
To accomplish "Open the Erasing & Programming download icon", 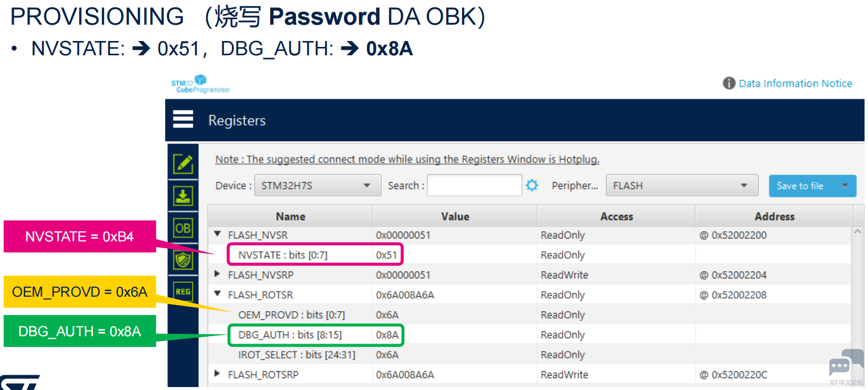I will [x=183, y=196].
